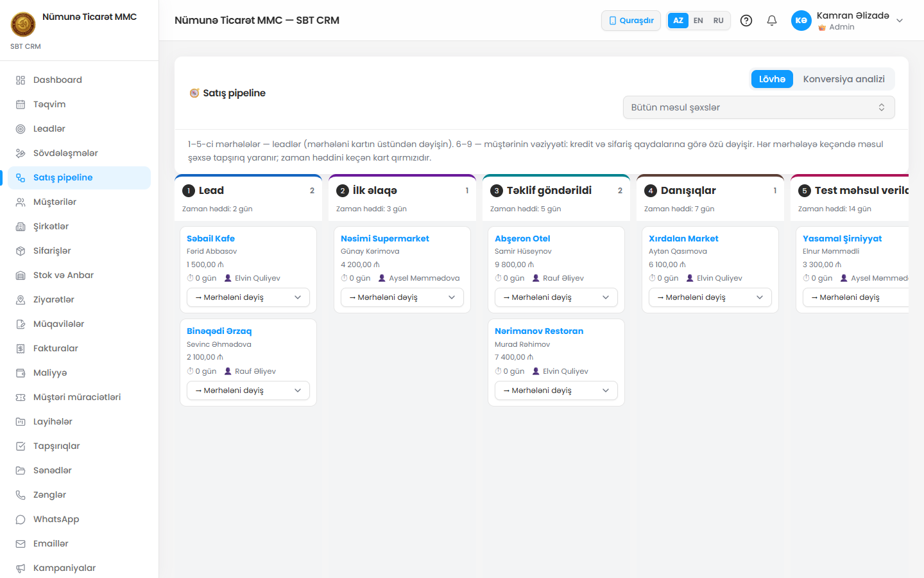Open the Yasamal Şirniyyat link
The image size is (924, 578).
(x=842, y=238)
